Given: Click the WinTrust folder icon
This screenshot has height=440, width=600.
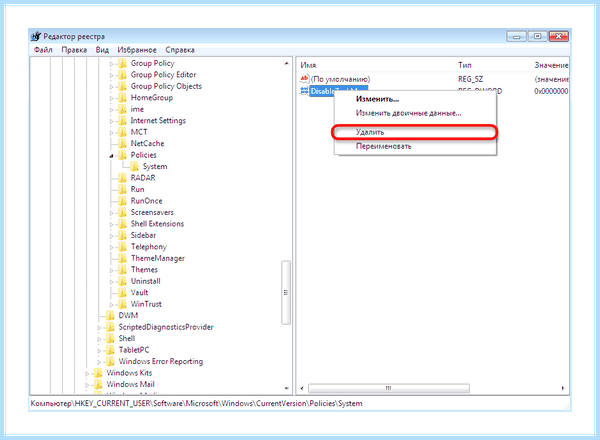Looking at the screenshot, I should click(122, 305).
